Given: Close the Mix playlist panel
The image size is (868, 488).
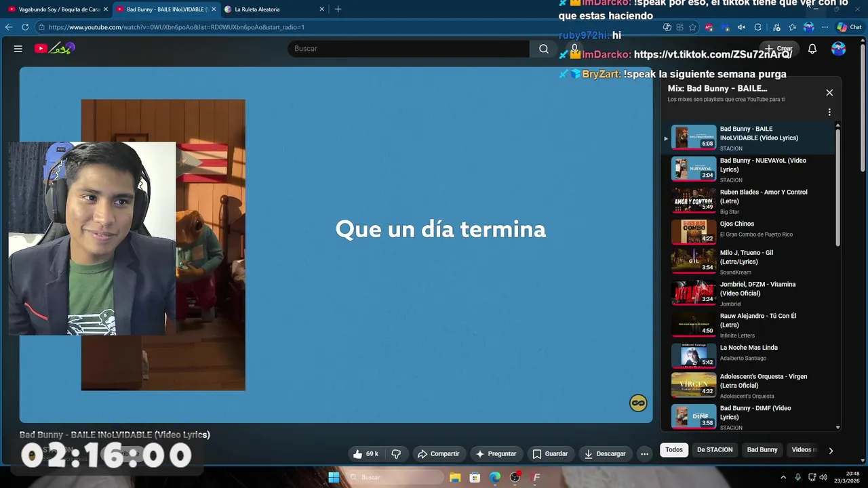Looking at the screenshot, I should click(829, 93).
